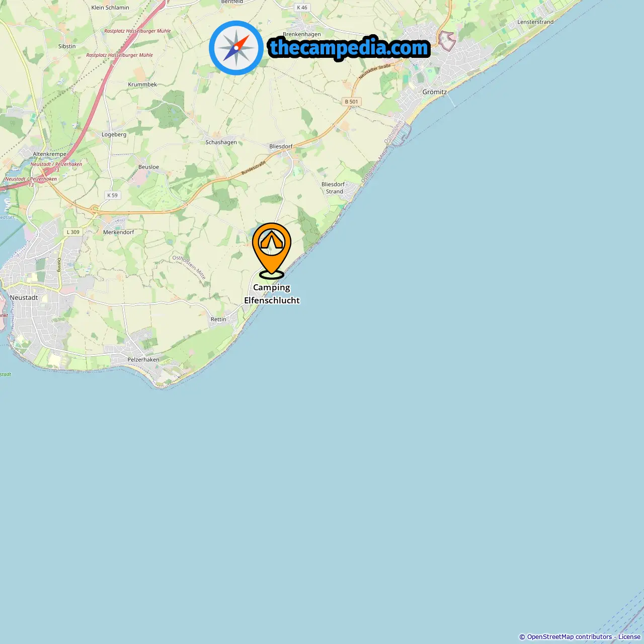644x644 pixels.
Task: Click the K 59 road shield
Action: tap(113, 195)
